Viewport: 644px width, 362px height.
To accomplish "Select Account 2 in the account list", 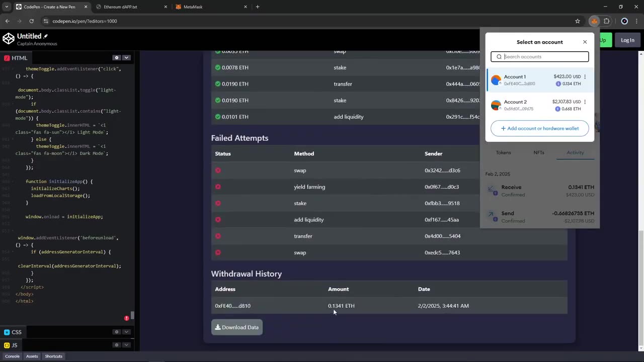I will click(x=540, y=105).
